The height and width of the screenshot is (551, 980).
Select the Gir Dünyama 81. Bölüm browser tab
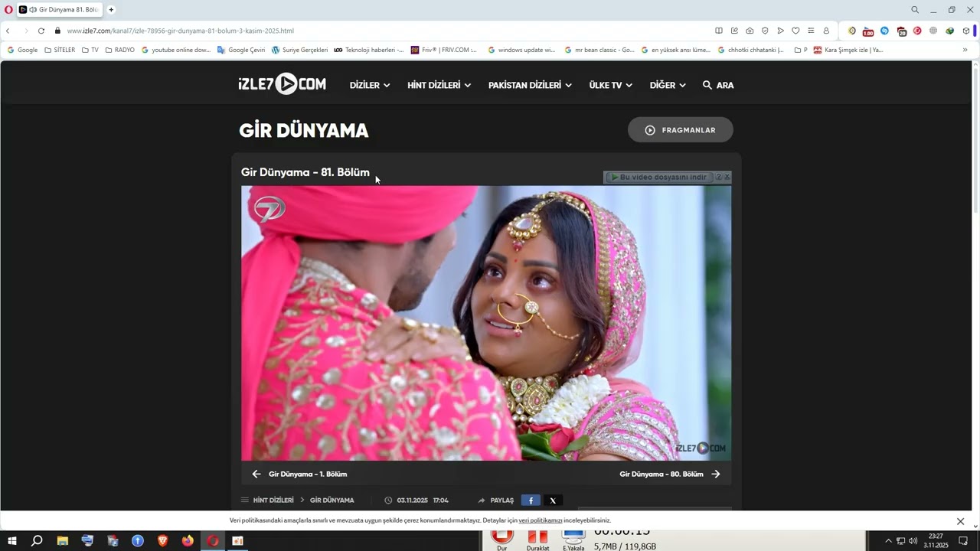pyautogui.click(x=60, y=10)
